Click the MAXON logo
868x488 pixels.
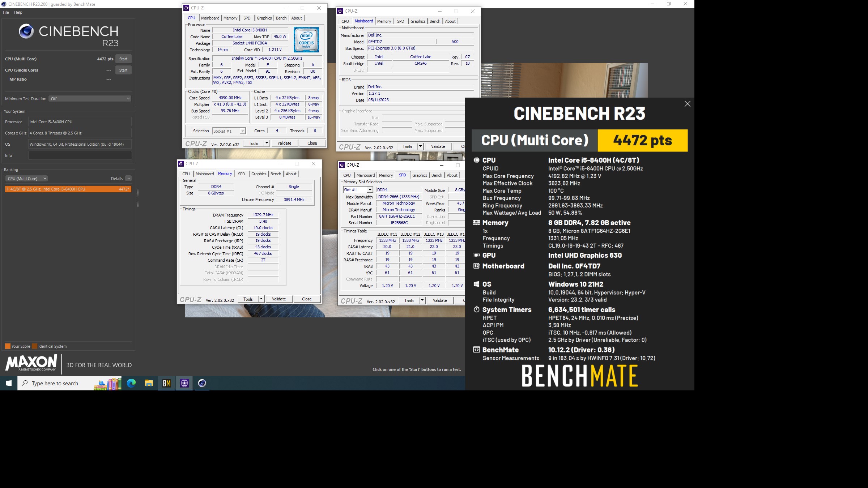(x=31, y=363)
